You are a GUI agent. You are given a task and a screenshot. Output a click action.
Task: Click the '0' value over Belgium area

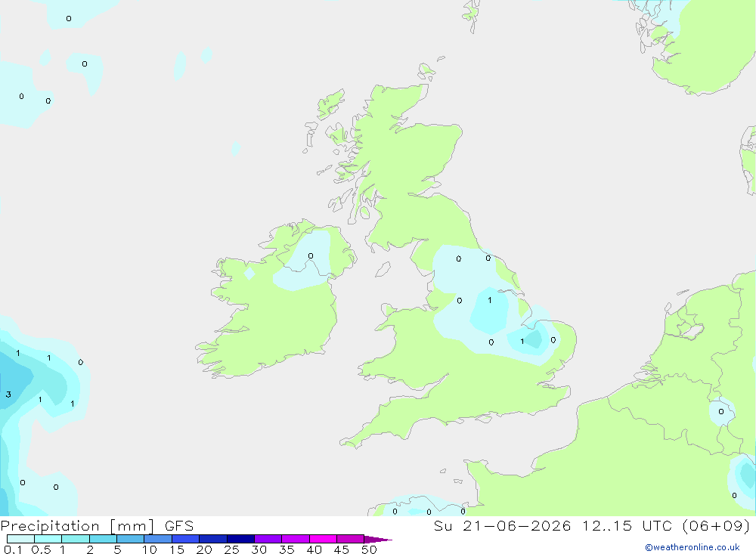pos(720,411)
